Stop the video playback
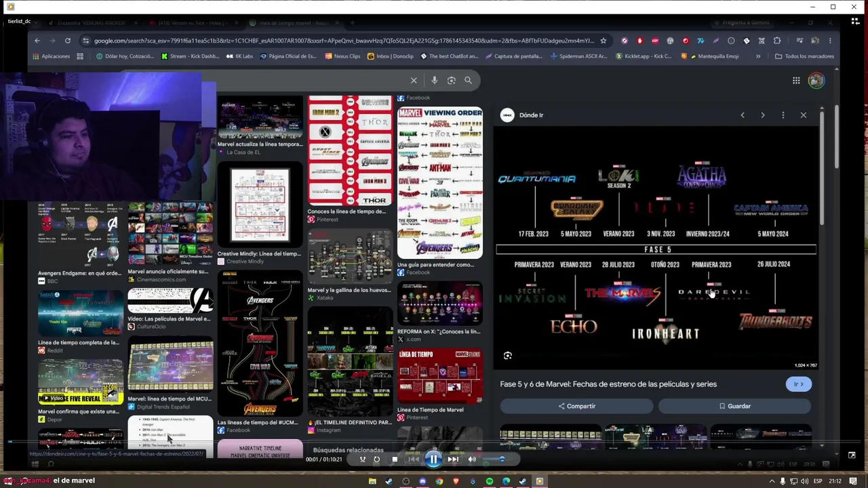This screenshot has width=868, height=488. click(395, 460)
